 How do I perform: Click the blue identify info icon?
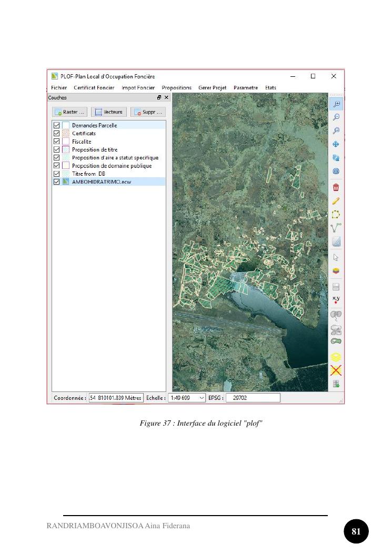click(x=336, y=172)
